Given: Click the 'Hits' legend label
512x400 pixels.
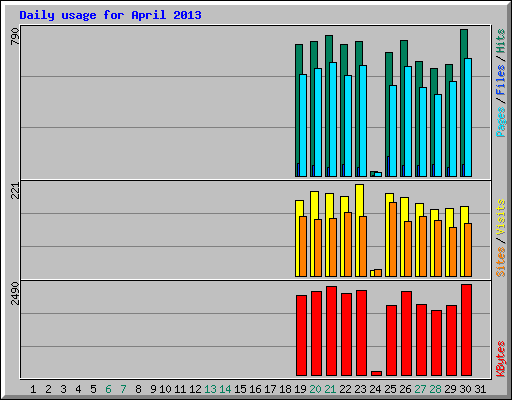Looking at the screenshot, I should (500, 41).
